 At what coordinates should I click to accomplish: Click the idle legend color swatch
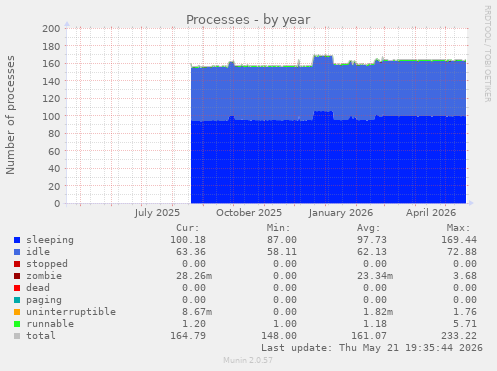pyautogui.click(x=17, y=252)
